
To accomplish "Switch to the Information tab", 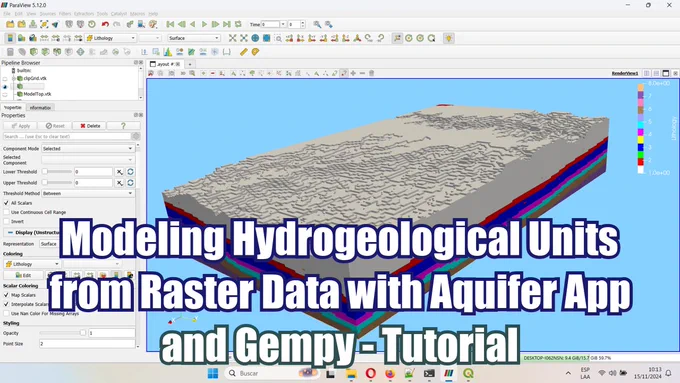I will click(40, 108).
